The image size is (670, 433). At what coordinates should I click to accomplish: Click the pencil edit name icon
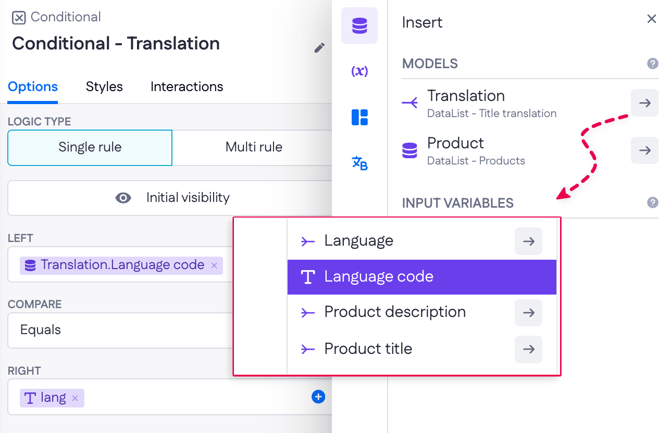click(x=320, y=47)
